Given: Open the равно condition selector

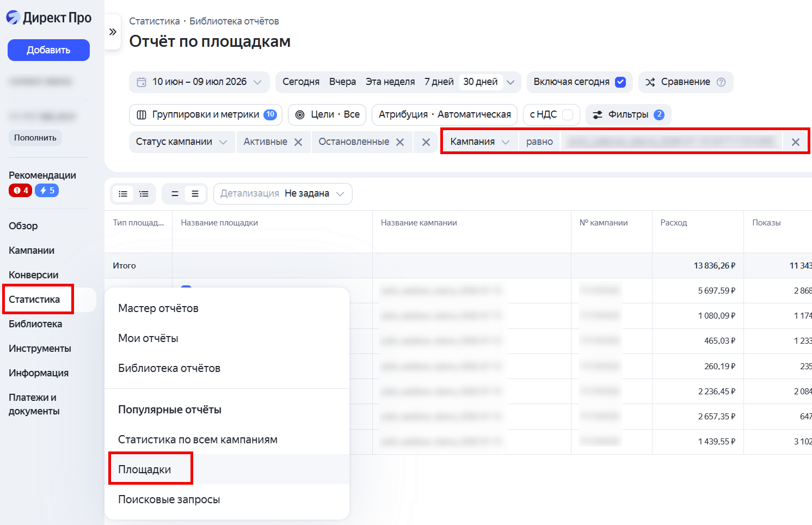Looking at the screenshot, I should pyautogui.click(x=539, y=142).
